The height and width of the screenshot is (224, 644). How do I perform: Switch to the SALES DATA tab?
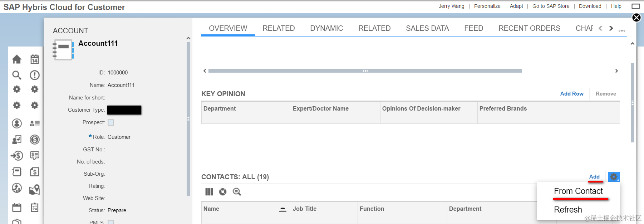[x=427, y=28]
